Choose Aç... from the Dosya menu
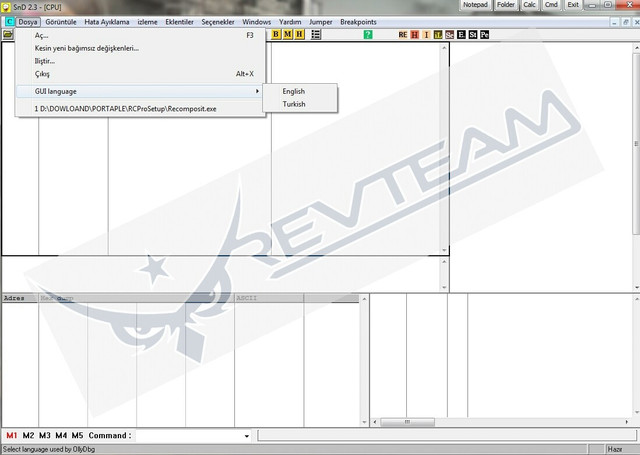640x455 pixels. click(x=141, y=36)
